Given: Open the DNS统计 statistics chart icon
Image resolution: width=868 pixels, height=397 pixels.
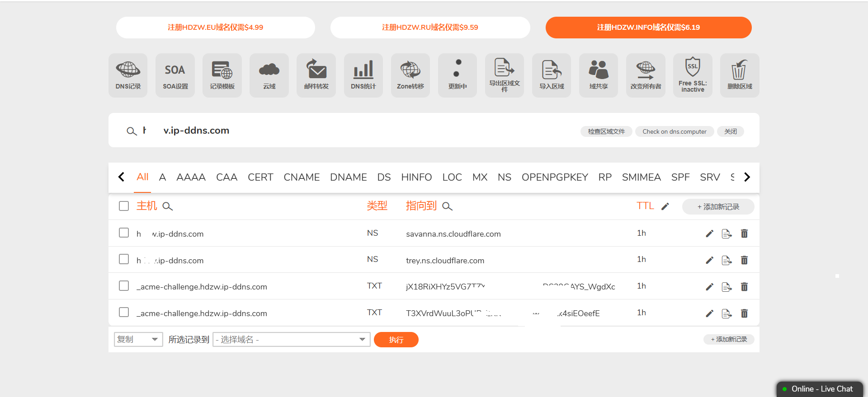Looking at the screenshot, I should tap(363, 75).
